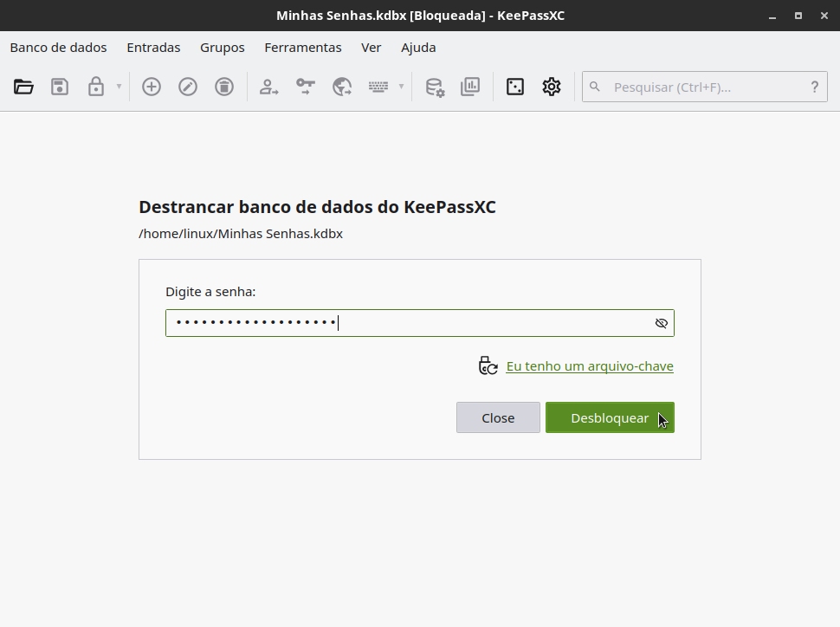
Task: Click the open database folder icon
Action: (x=23, y=87)
